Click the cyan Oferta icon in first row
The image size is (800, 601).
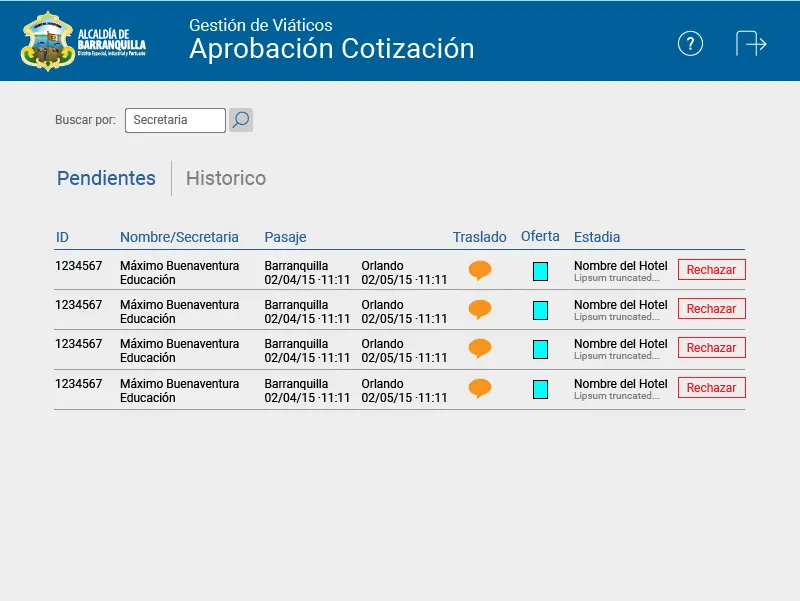pos(540,271)
